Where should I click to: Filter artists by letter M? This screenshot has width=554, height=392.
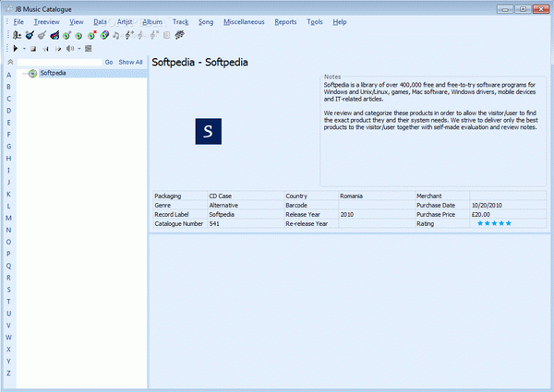(x=9, y=218)
